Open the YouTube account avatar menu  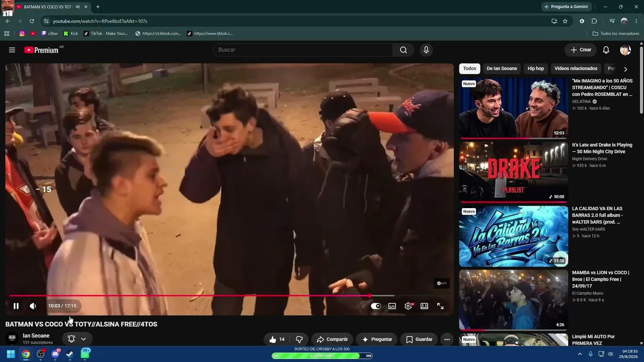point(625,50)
